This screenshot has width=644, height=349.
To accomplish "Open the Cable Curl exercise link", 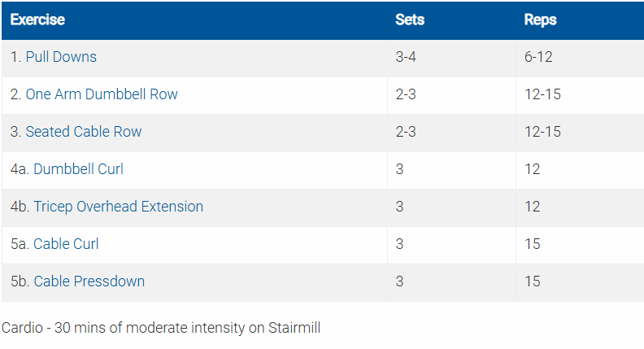I will pyautogui.click(x=66, y=244).
